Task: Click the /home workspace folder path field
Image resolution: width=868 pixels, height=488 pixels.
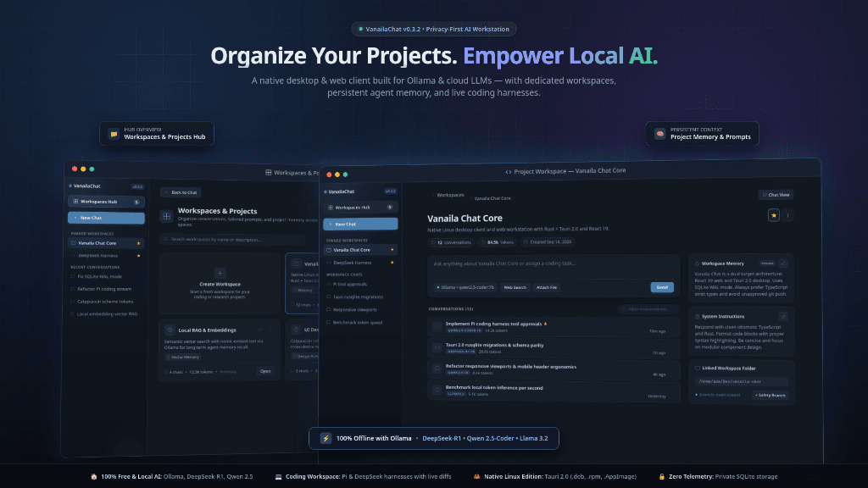Action: point(741,382)
